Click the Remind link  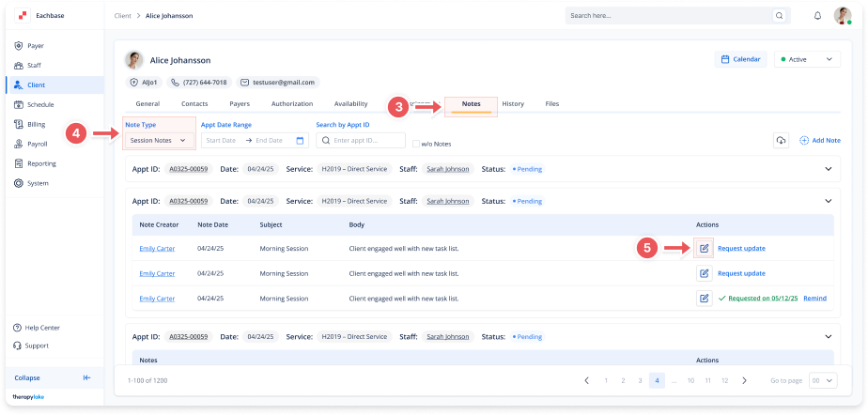point(814,298)
